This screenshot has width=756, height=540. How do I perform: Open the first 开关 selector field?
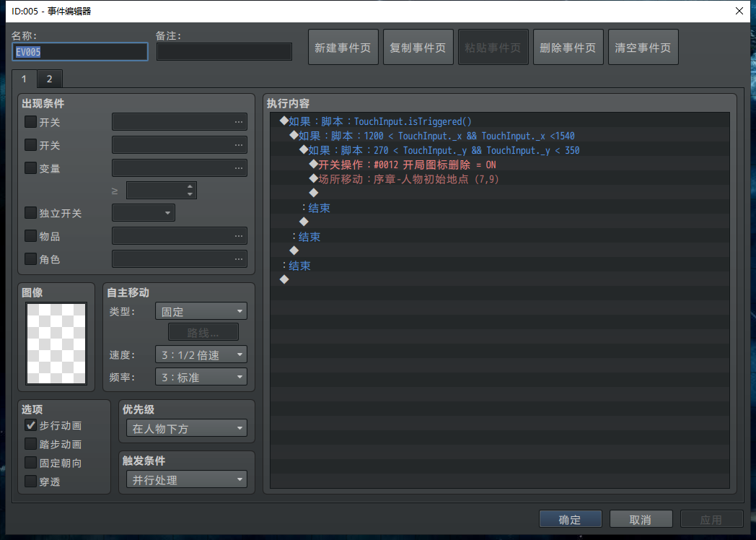coord(180,121)
